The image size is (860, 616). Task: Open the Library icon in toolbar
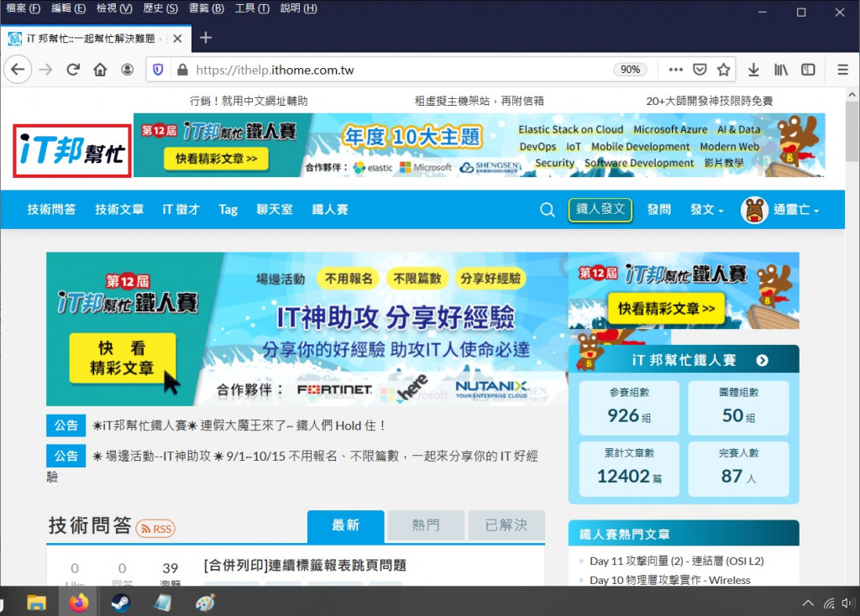(781, 70)
